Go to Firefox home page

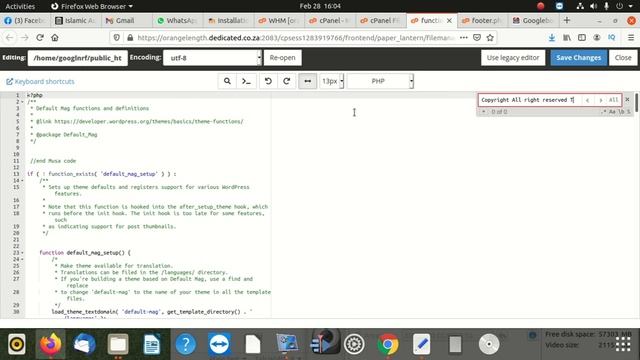(x=55, y=38)
